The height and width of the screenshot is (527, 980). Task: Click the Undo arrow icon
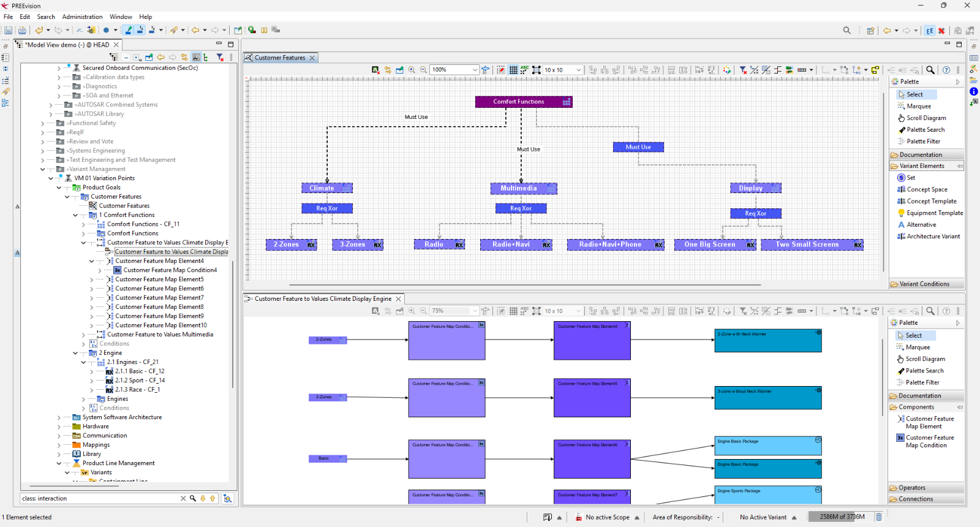click(39, 30)
